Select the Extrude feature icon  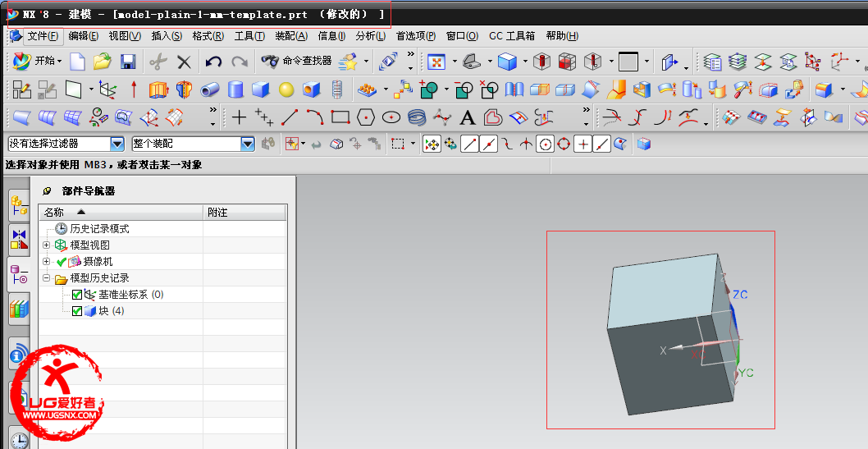158,89
